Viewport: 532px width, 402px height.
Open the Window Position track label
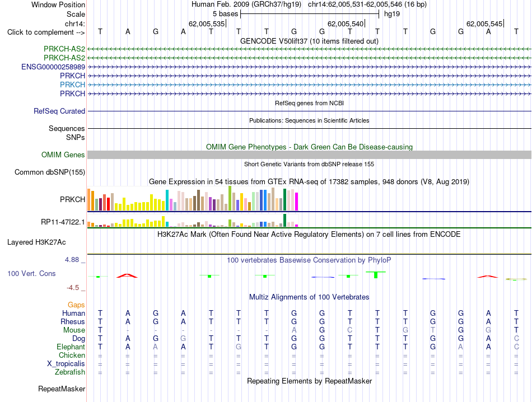pos(58,4)
